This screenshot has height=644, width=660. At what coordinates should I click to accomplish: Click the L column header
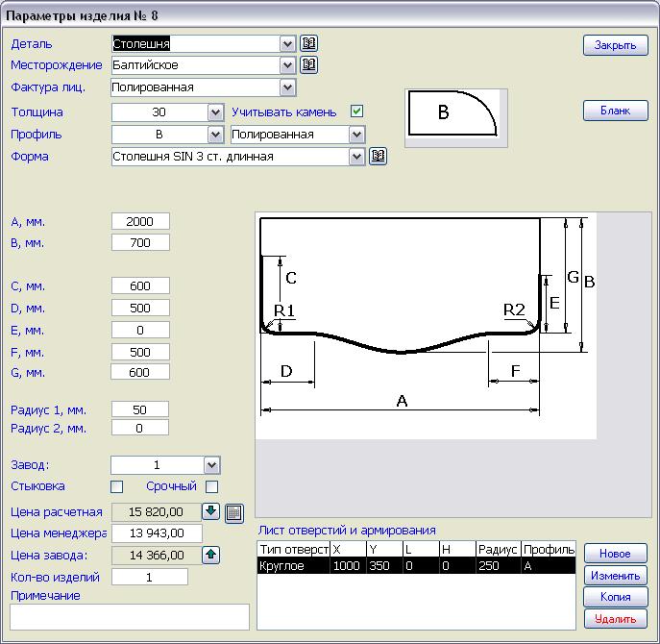pos(421,549)
